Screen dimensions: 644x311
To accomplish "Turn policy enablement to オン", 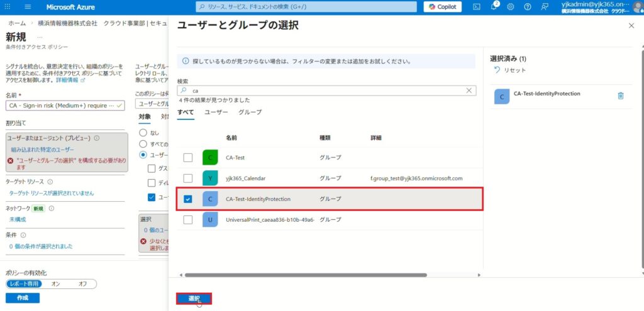I will click(x=55, y=284).
